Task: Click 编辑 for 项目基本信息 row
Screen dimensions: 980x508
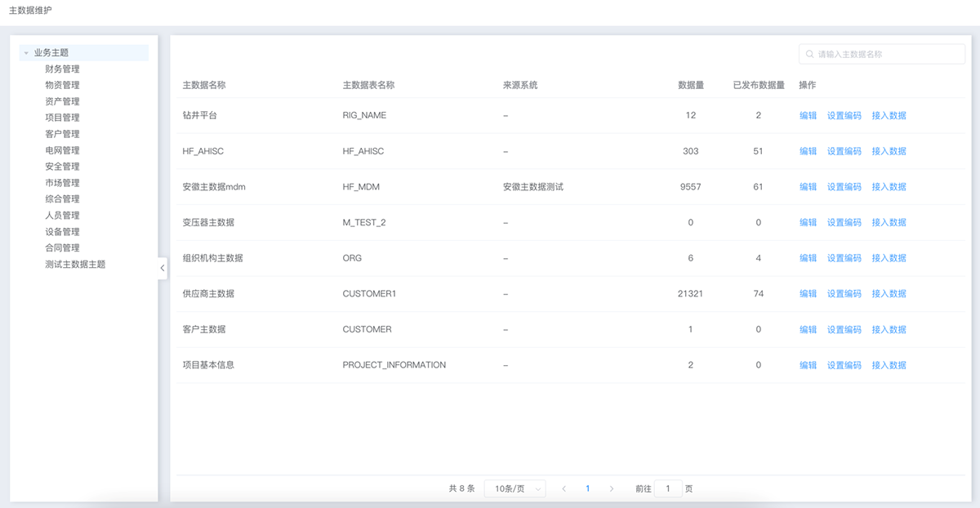Action: (808, 365)
